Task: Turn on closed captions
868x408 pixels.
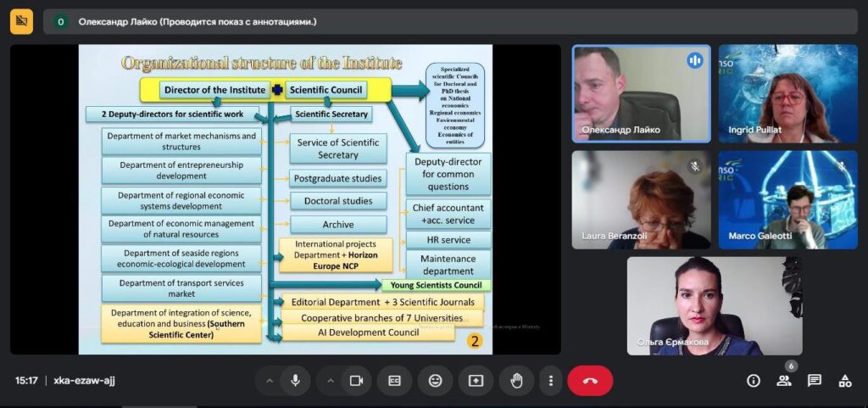Action: pos(394,381)
